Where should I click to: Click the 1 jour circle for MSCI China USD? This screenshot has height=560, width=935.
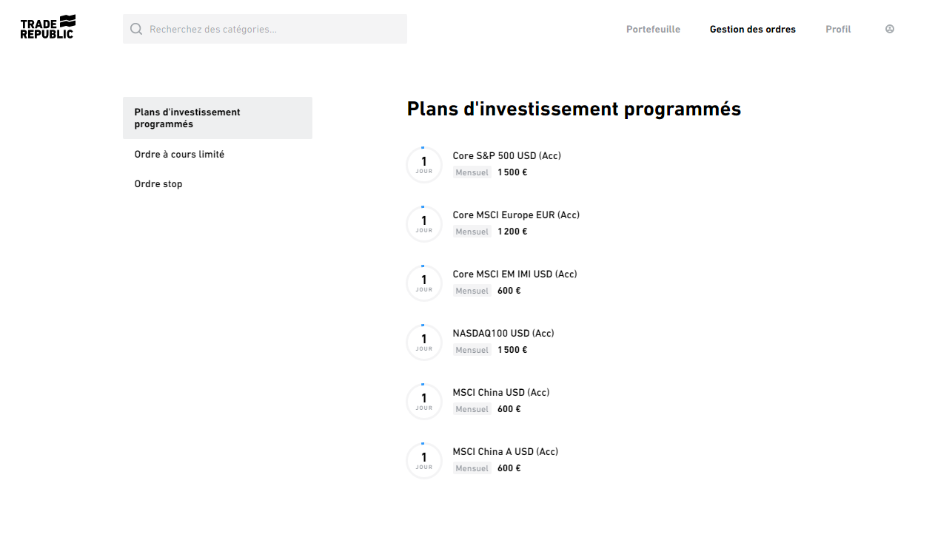(424, 401)
